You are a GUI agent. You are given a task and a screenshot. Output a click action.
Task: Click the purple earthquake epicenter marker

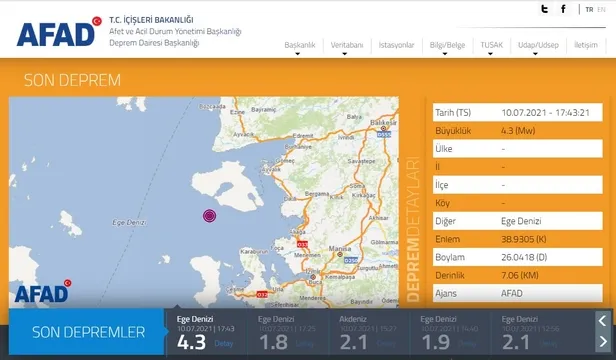pos(209,216)
